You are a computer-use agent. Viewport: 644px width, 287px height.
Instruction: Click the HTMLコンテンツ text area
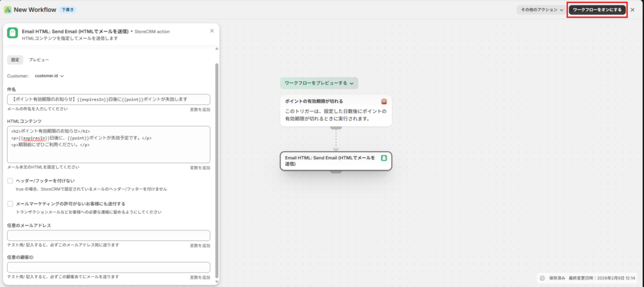pyautogui.click(x=108, y=144)
